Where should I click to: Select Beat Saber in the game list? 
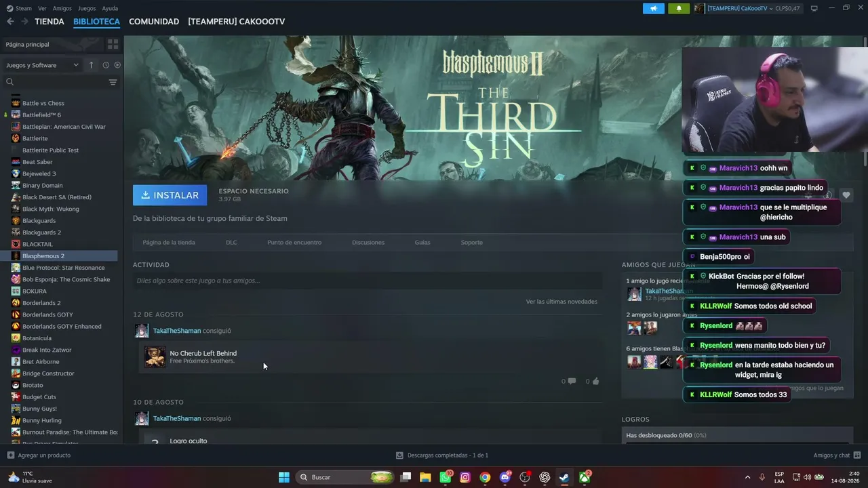click(37, 162)
